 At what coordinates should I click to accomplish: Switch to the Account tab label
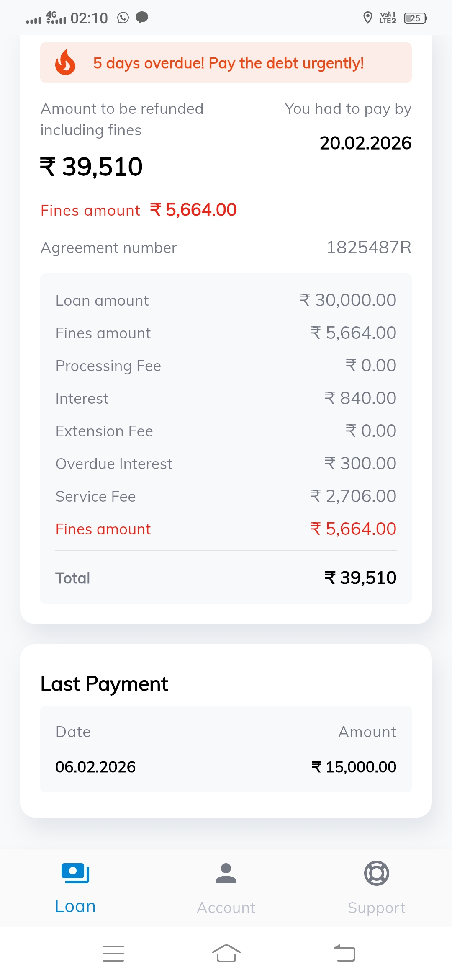[x=226, y=908]
